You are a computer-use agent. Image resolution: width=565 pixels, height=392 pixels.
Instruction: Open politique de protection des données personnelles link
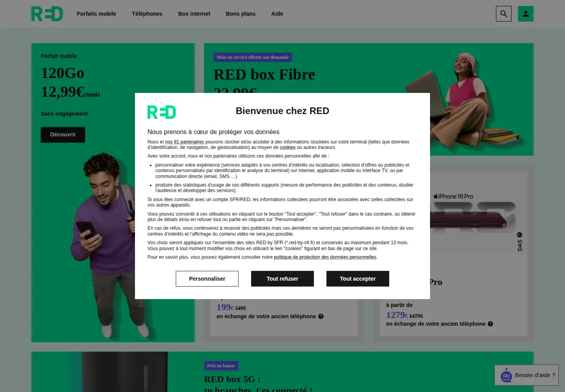click(325, 257)
